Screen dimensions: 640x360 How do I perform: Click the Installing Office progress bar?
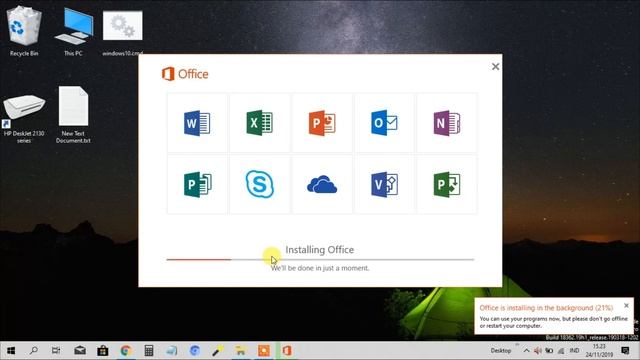click(320, 259)
